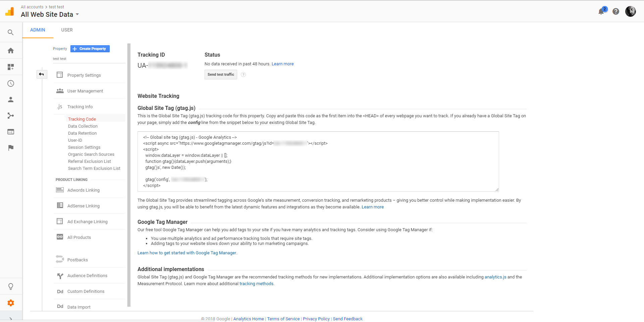Screen dimensions: 644x322
Task: Open Terms of Service in the footer
Action: (283, 319)
